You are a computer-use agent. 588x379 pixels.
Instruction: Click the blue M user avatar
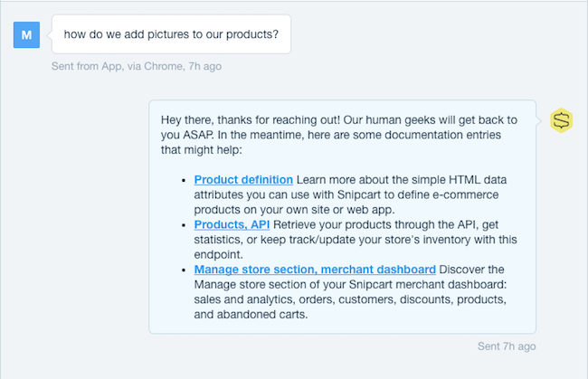[x=26, y=35]
